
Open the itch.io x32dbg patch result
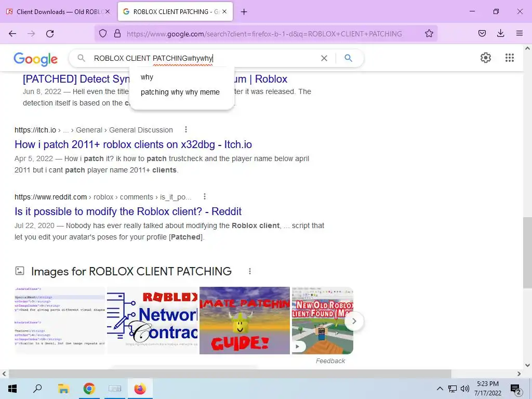[133, 144]
